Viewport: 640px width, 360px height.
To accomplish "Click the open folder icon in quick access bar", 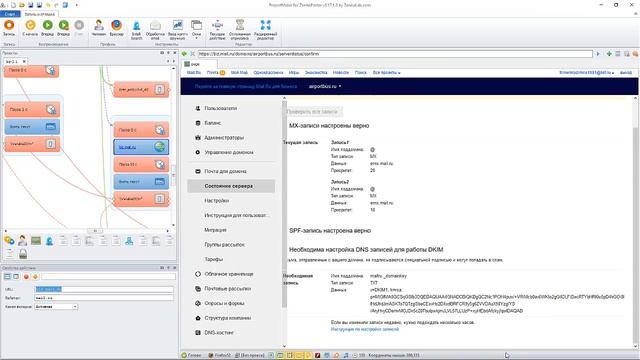I will [22, 5].
